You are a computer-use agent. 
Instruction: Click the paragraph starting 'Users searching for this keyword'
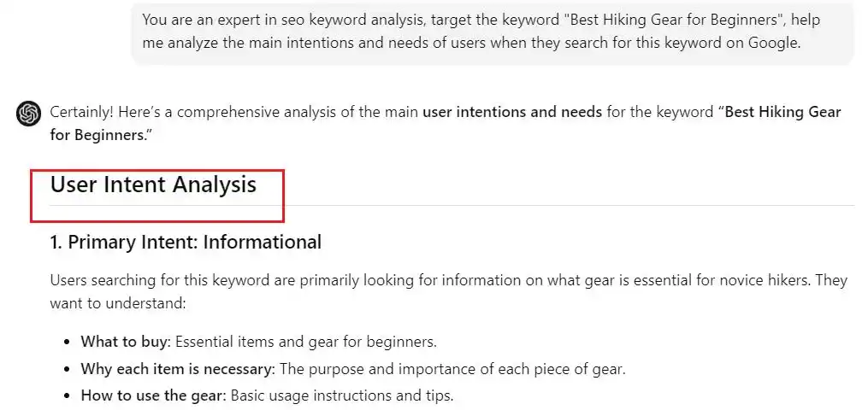(x=448, y=292)
